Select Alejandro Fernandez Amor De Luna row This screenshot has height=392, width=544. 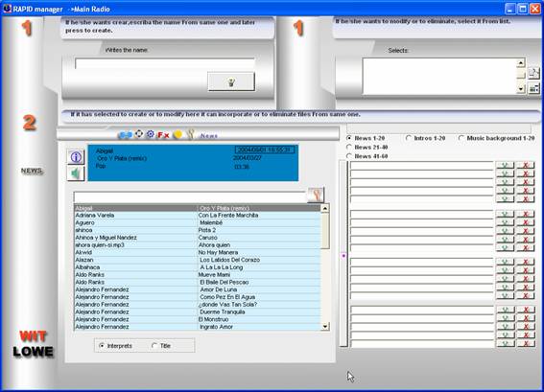coord(197,289)
